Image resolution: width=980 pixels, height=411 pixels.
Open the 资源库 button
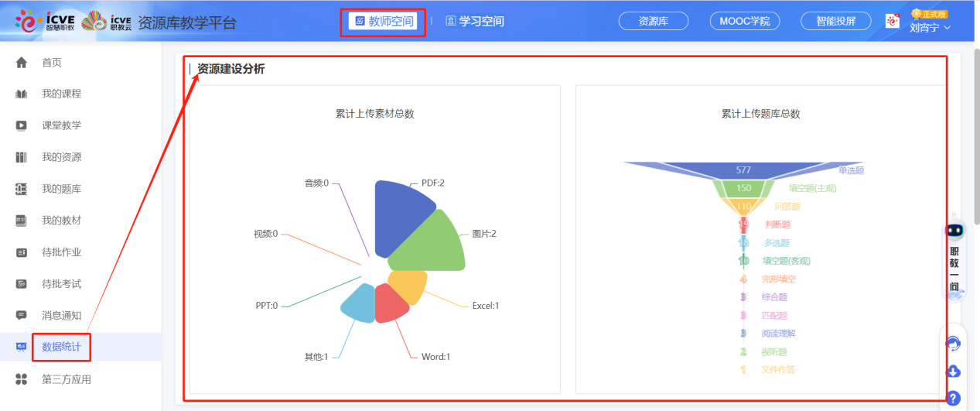point(653,22)
